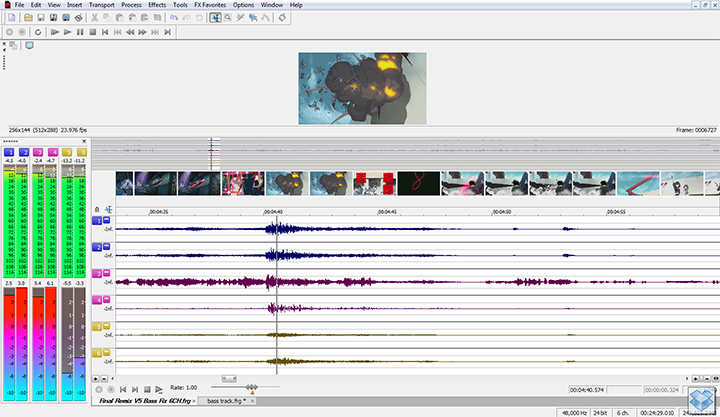Toggle the Loop Playback button

pos(37,32)
